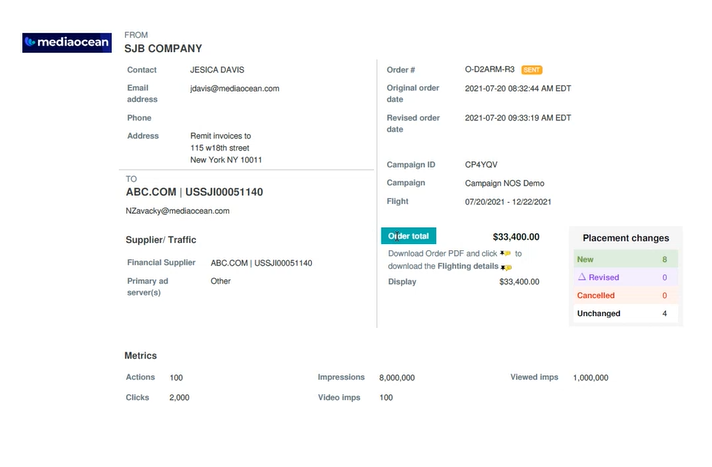The width and height of the screenshot is (712, 467).
Task: Click the order number O-D2ARM-R3
Action: [490, 70]
